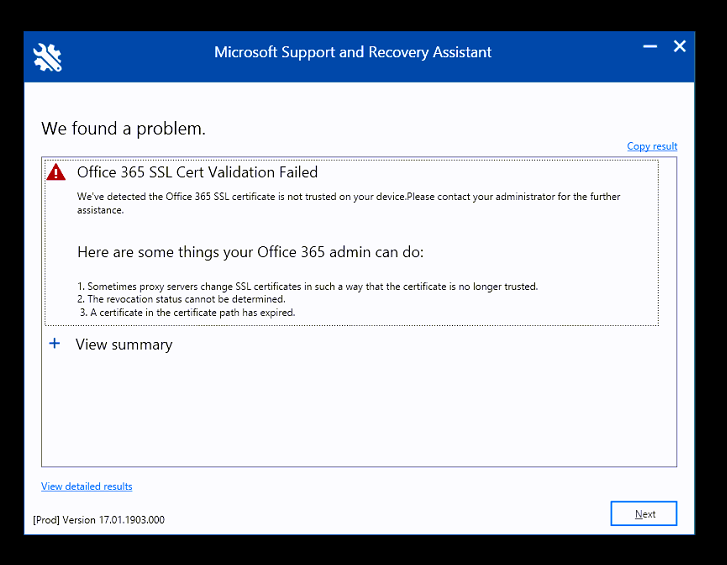Close the Support and Recovery Assistant window
Screen dimensions: 727x565
pyautogui.click(x=680, y=46)
